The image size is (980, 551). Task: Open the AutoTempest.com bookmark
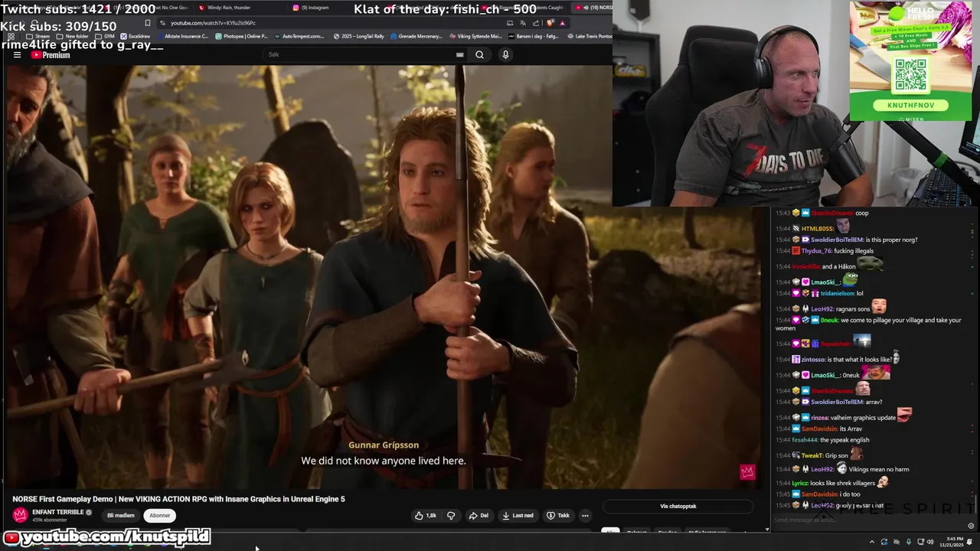tap(299, 36)
